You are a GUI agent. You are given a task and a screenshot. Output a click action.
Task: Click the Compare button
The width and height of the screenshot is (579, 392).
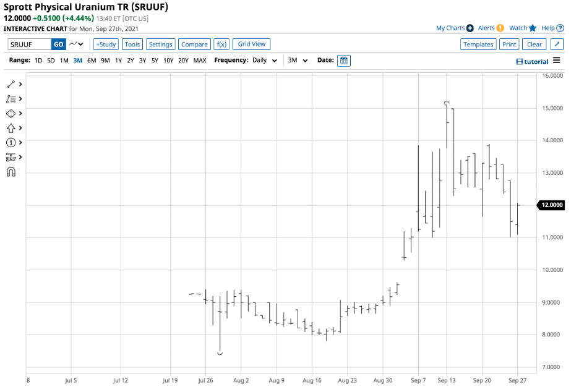point(195,45)
